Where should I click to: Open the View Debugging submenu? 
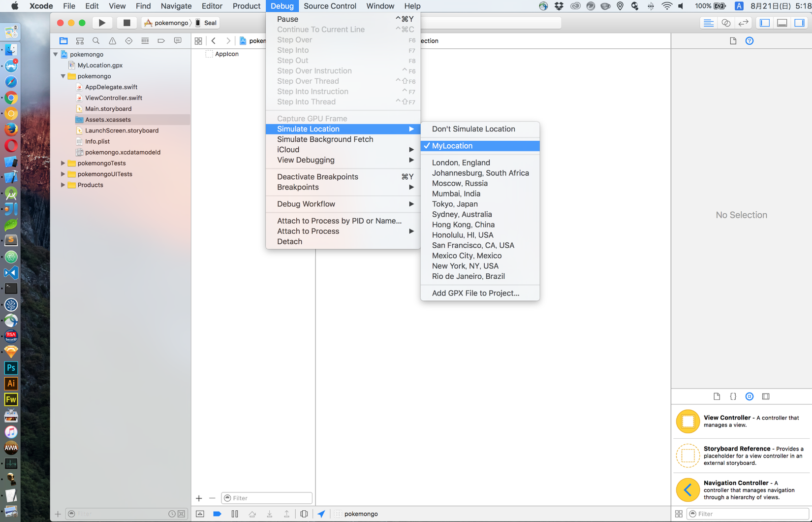point(343,160)
